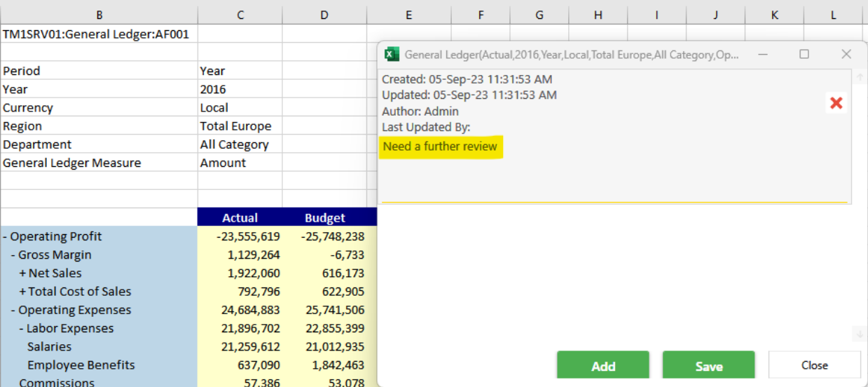Select Commissions Budget value 53,078
The width and height of the screenshot is (868, 387).
point(324,381)
